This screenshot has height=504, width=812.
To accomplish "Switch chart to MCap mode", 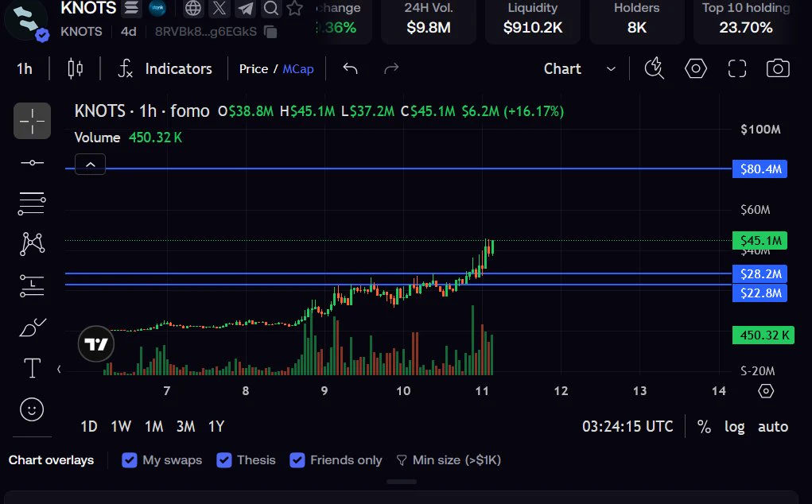I will 298,69.
